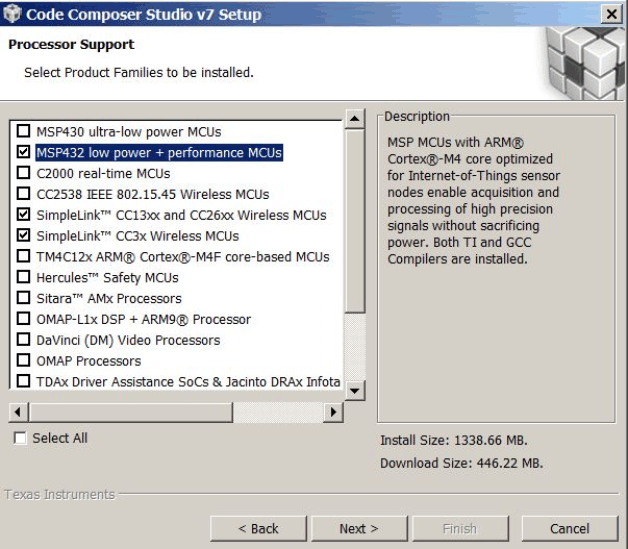Toggle the Select All checkbox
The image size is (628, 549).
(20, 438)
